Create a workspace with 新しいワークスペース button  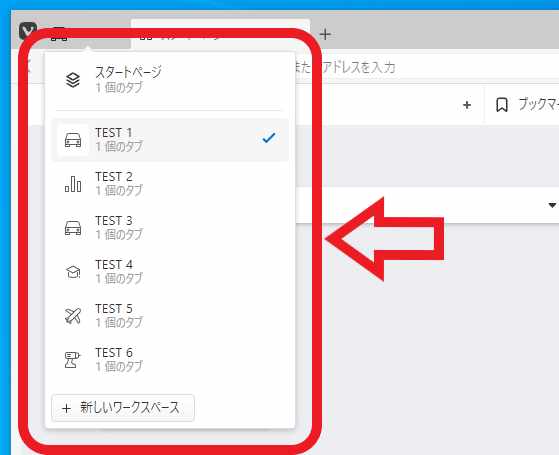(x=123, y=408)
